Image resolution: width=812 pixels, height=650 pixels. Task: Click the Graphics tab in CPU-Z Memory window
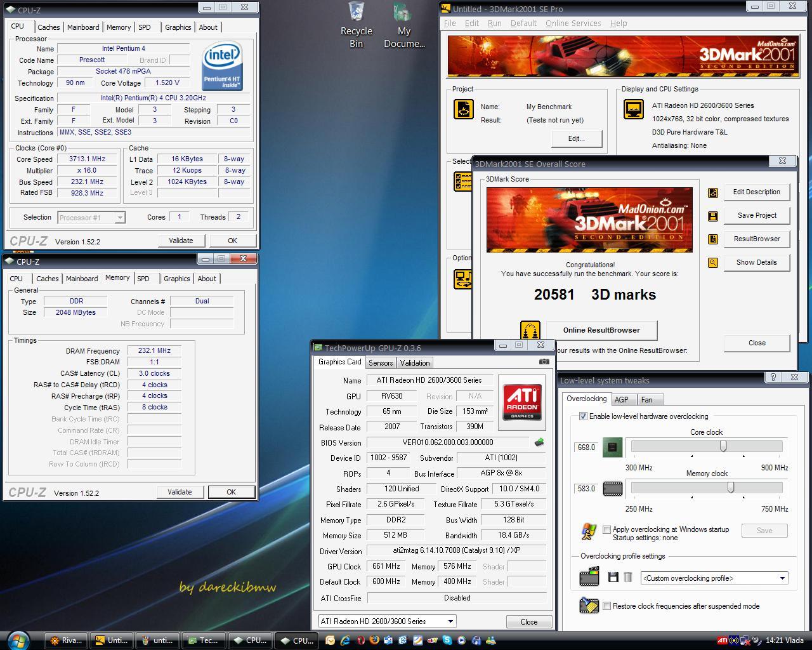[176, 279]
